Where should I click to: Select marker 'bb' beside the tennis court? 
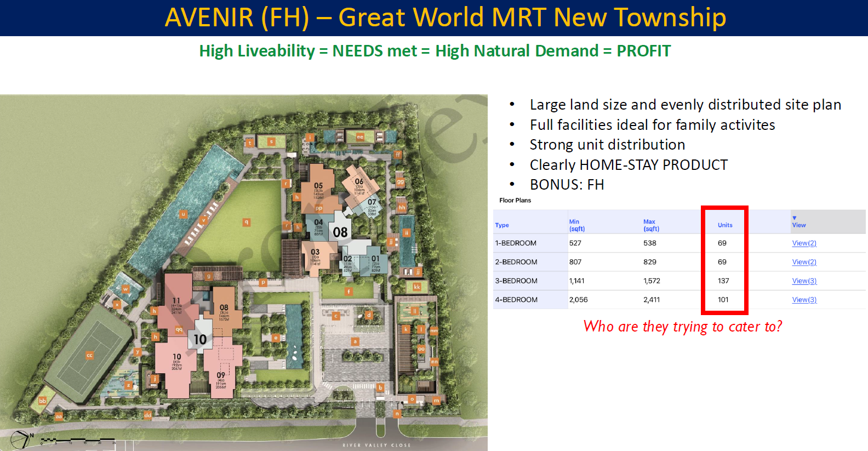tap(43, 401)
